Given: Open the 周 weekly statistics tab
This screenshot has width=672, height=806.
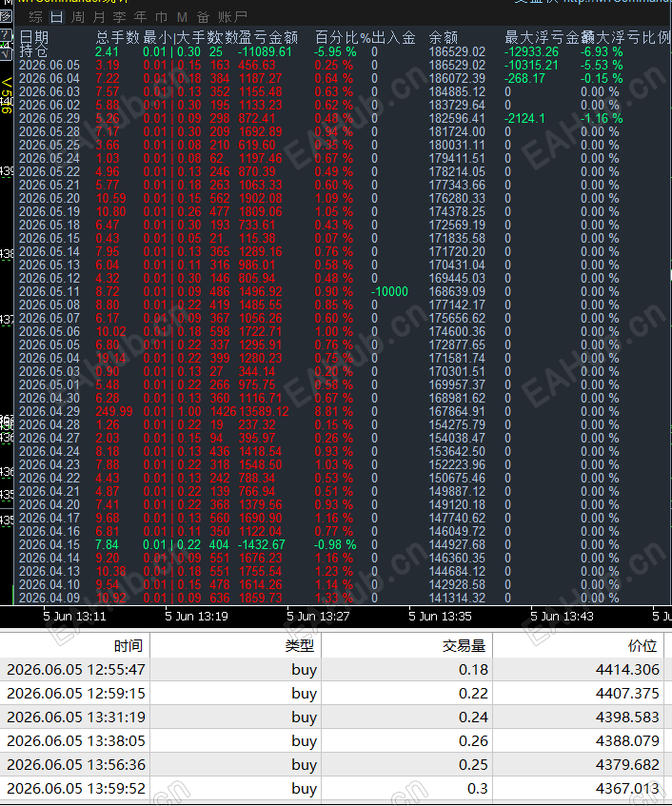Looking at the screenshot, I should tap(78, 17).
